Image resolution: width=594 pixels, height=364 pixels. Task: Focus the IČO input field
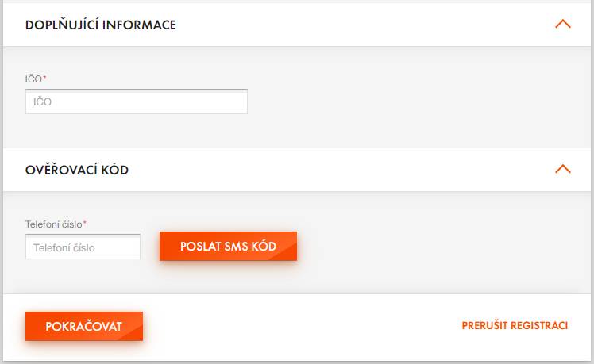click(137, 102)
